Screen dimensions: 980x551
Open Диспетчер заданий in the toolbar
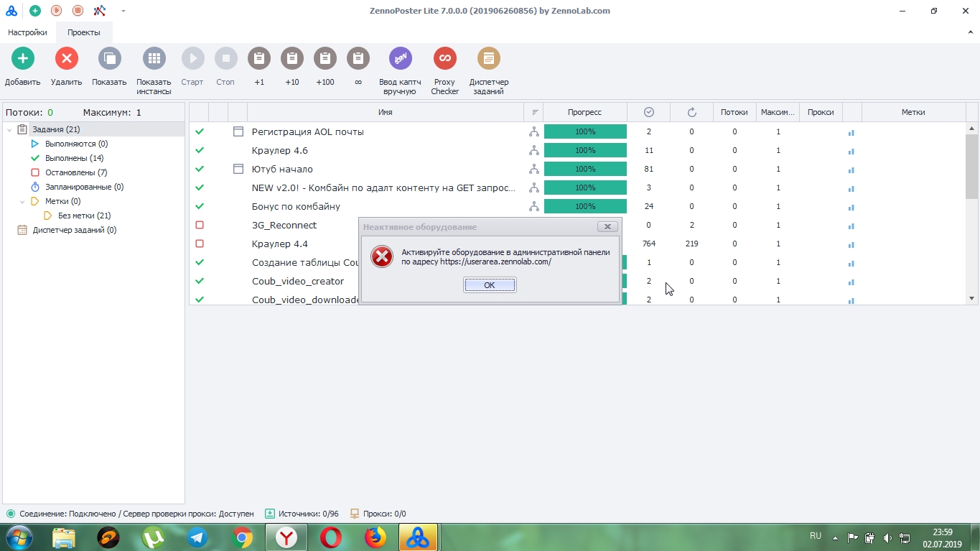coord(489,58)
